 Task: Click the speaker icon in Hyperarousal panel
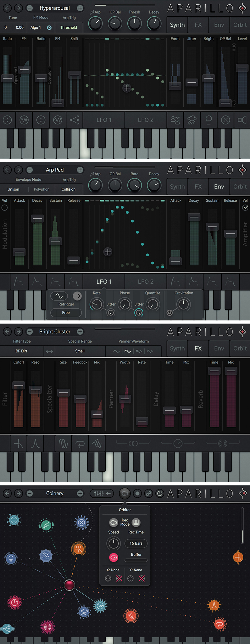pos(242,120)
